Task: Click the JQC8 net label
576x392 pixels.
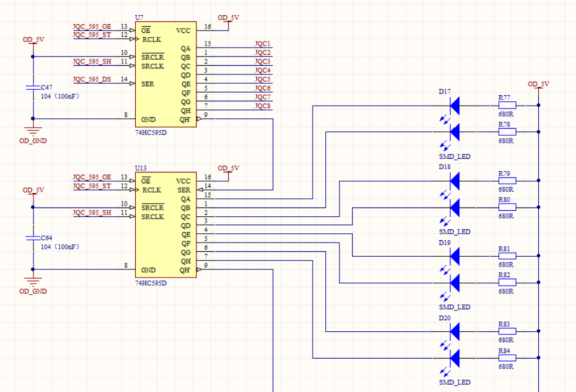Action: coord(262,106)
